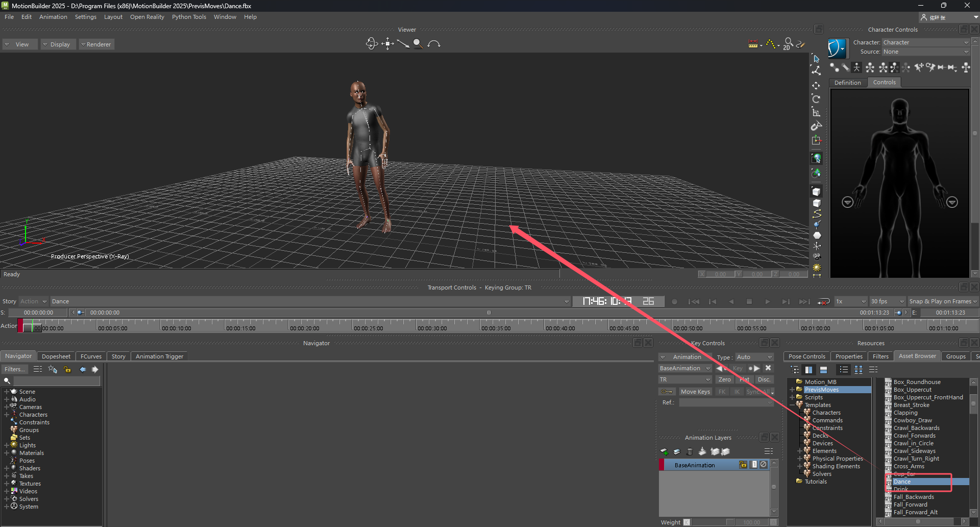Expand the Physical Properties tree node
980x527 pixels.
click(800, 459)
